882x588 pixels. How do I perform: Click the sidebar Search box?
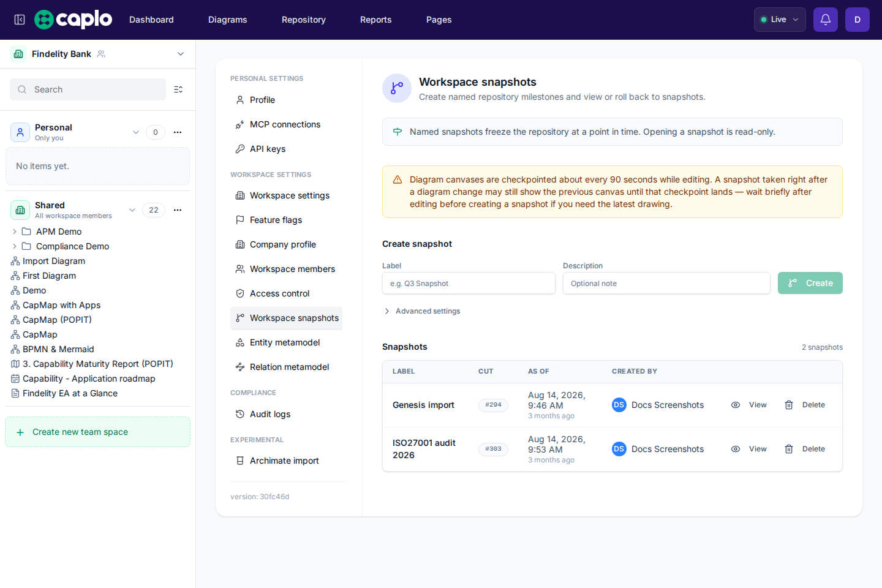point(88,89)
